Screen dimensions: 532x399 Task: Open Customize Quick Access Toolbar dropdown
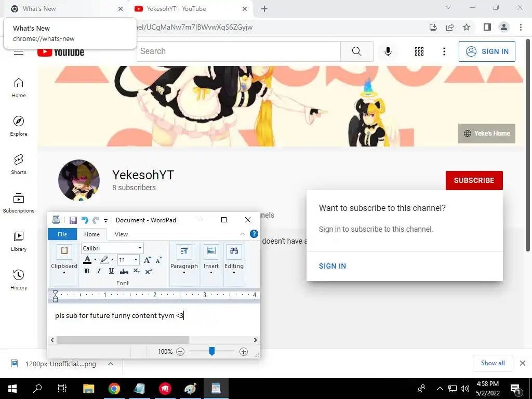106,220
